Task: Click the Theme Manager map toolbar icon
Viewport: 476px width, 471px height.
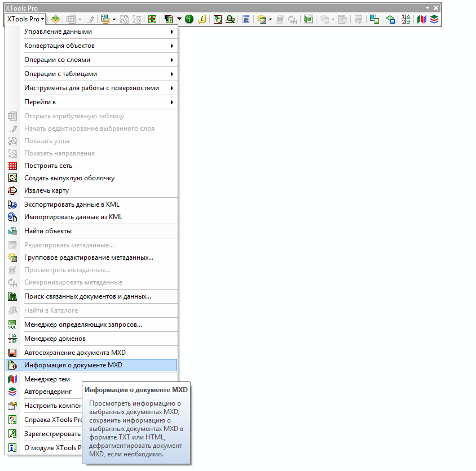Action: pyautogui.click(x=422, y=19)
